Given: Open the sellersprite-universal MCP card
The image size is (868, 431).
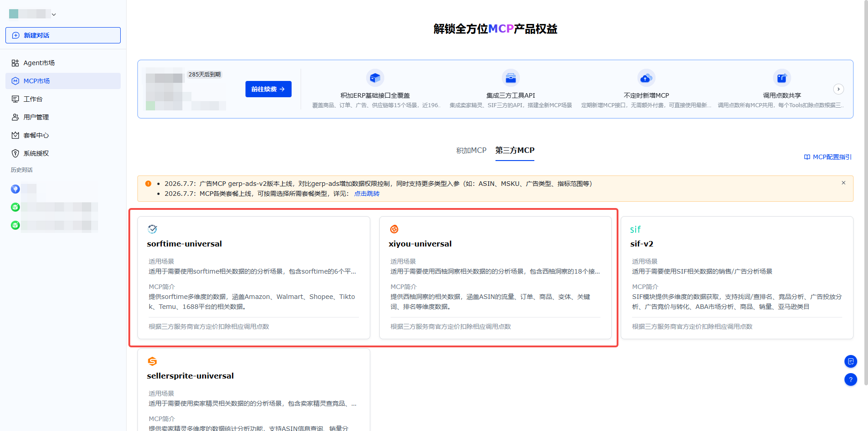Looking at the screenshot, I should point(254,390).
